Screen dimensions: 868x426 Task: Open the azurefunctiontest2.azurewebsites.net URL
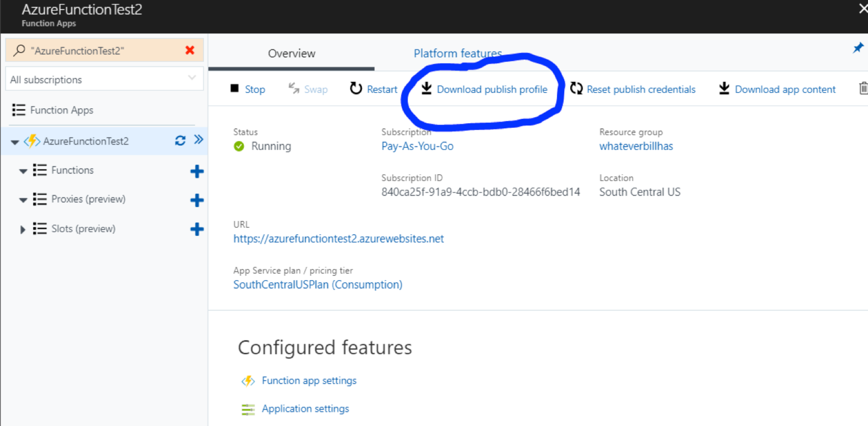click(x=338, y=239)
